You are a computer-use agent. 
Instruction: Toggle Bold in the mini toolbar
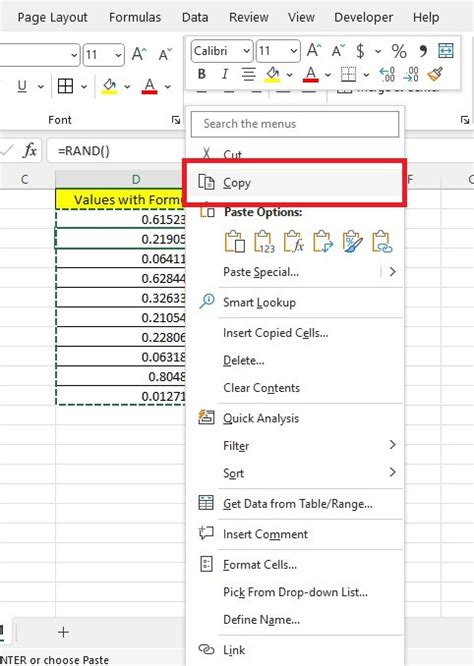coord(202,74)
